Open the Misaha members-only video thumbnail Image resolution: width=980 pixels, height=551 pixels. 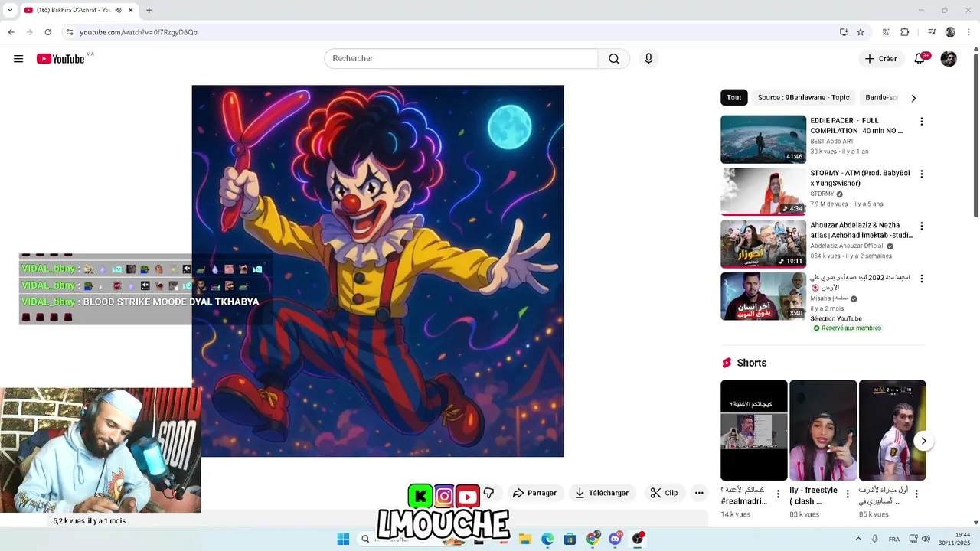[x=763, y=296]
